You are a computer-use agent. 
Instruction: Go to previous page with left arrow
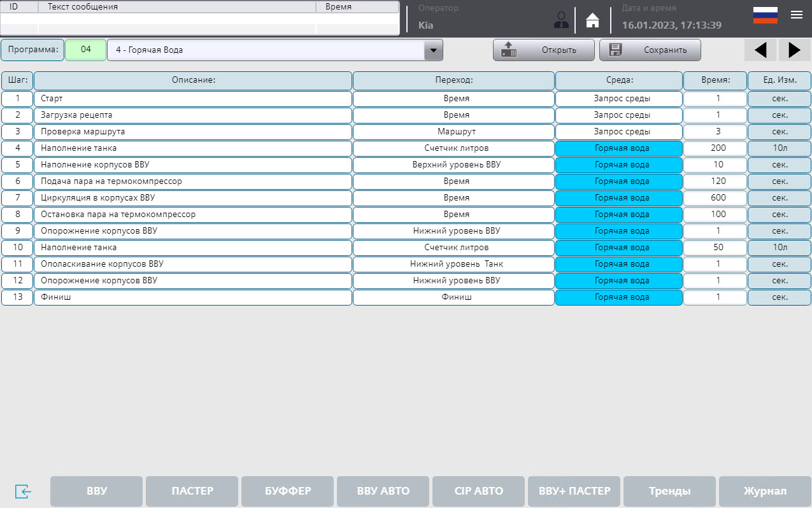pos(760,50)
